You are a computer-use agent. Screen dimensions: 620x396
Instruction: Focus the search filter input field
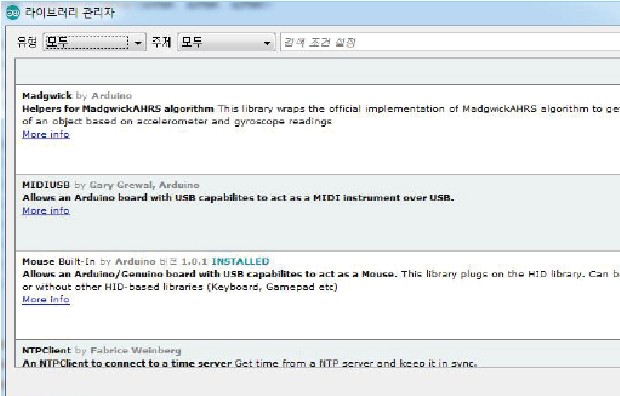(450, 42)
